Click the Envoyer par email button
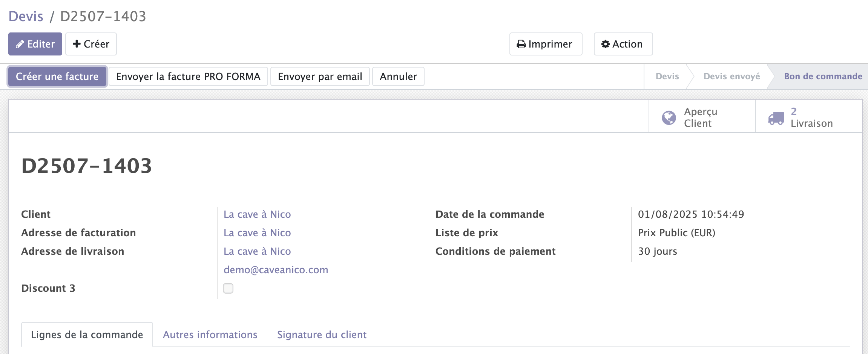The image size is (868, 354). (320, 77)
